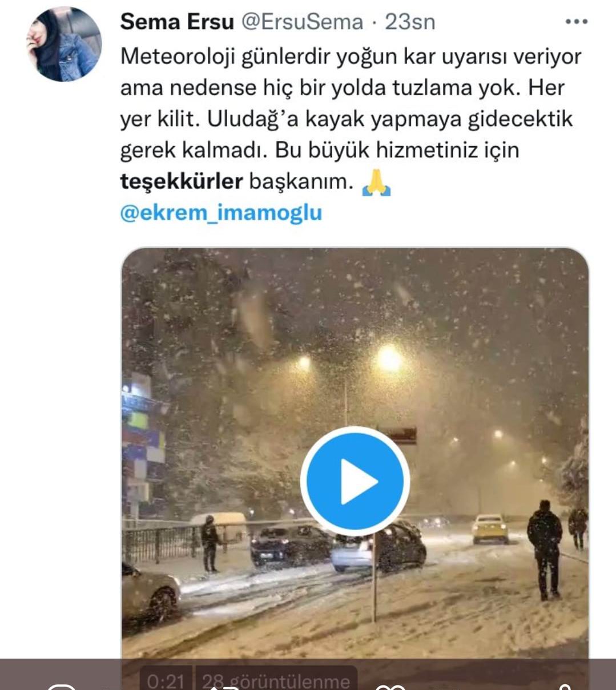Click the dark bar overlaying the video bottom

308,674
